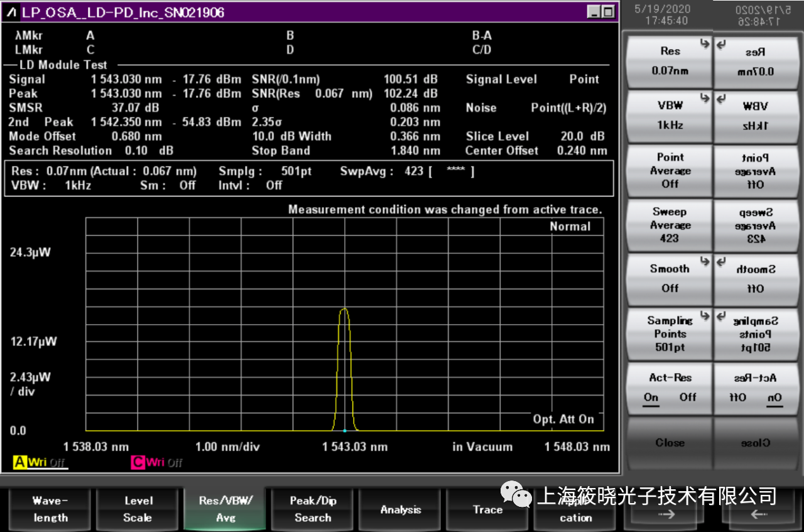Click the cyan peak marker dot on trace

(x=344, y=430)
